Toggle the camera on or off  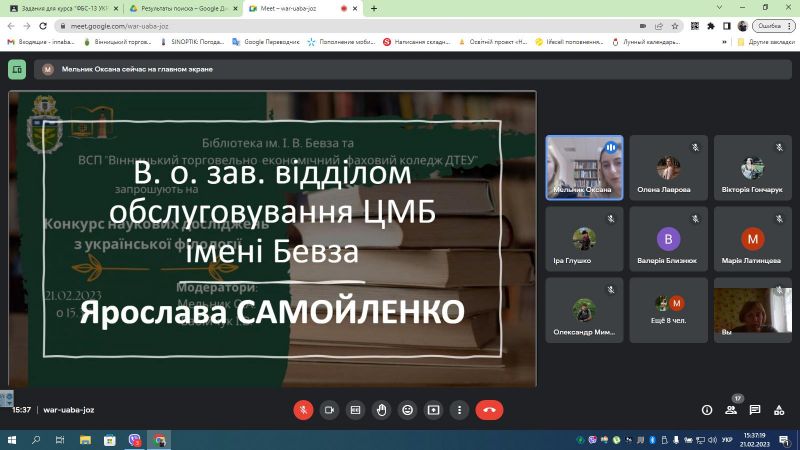(329, 410)
